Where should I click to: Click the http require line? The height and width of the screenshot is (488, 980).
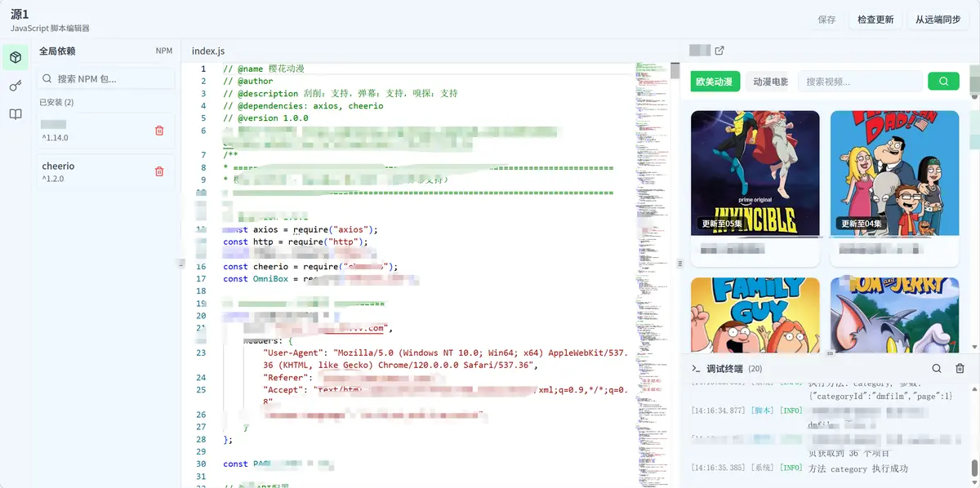296,242
